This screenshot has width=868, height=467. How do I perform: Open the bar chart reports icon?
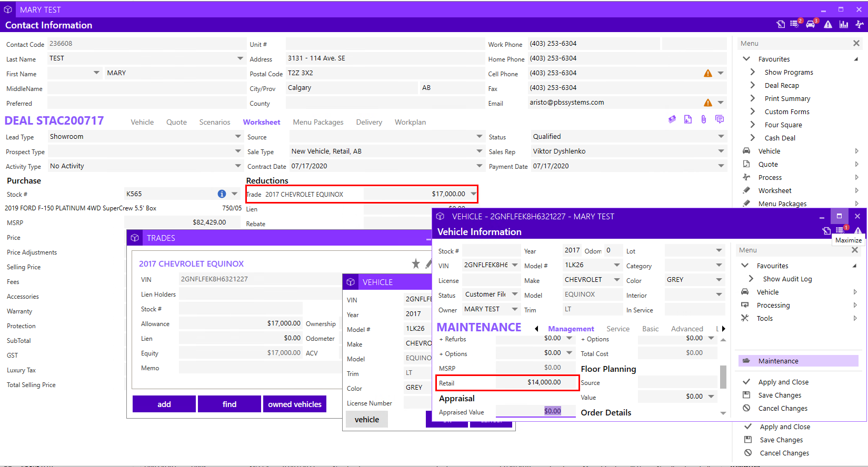(x=844, y=24)
